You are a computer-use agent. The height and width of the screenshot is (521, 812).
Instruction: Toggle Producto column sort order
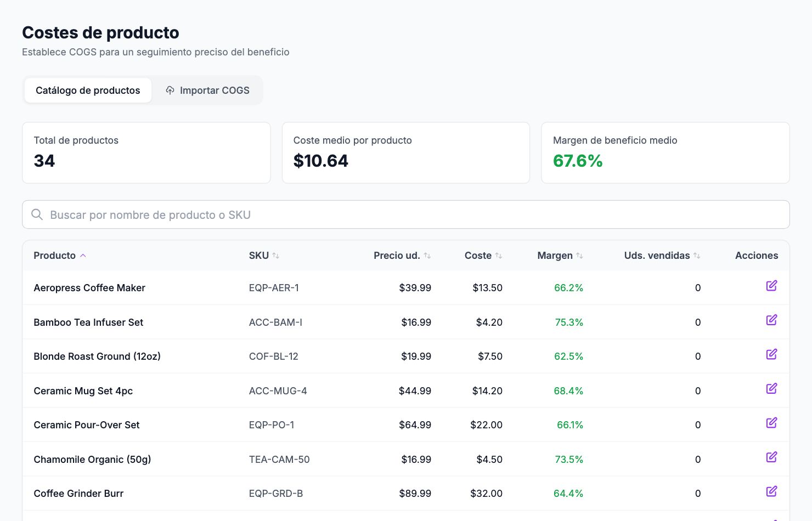(60, 256)
